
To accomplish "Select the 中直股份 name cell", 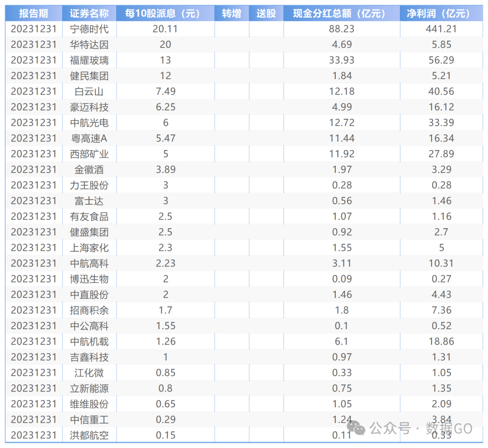I will pyautogui.click(x=89, y=294).
